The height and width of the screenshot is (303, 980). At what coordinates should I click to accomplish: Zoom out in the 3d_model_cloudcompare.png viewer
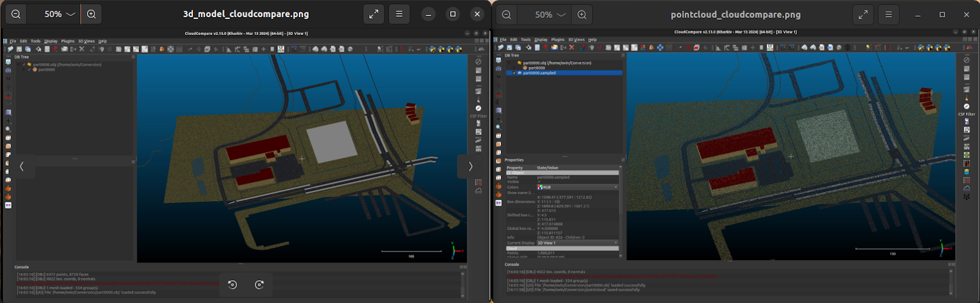[16, 14]
